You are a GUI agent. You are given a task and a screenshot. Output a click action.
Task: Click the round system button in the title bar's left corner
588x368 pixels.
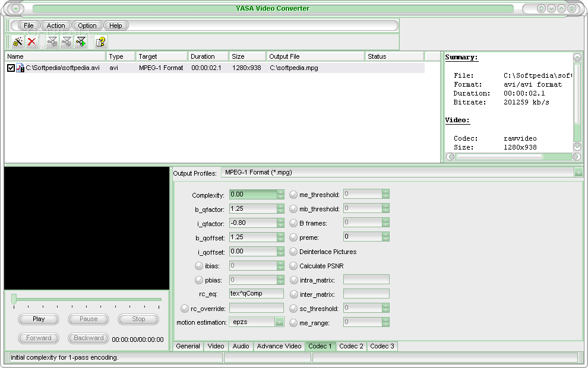pos(15,9)
